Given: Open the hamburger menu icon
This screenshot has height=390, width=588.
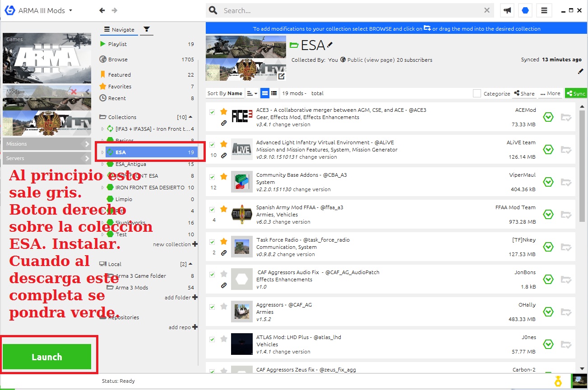Looking at the screenshot, I should pos(544,10).
